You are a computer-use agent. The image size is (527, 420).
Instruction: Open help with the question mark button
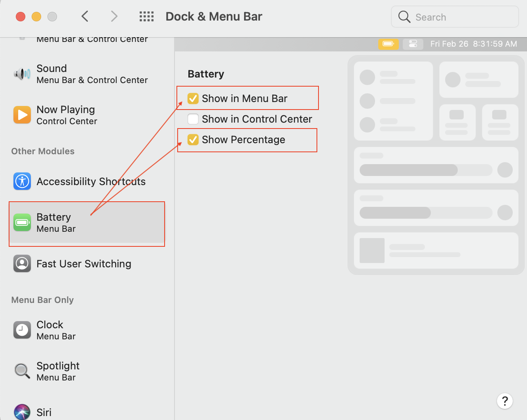click(x=505, y=401)
